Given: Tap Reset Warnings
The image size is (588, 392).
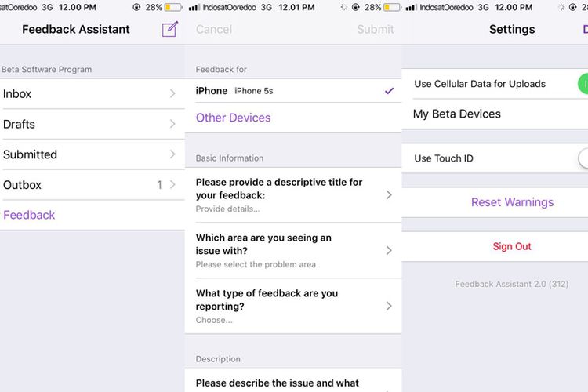Looking at the screenshot, I should pos(512,202).
